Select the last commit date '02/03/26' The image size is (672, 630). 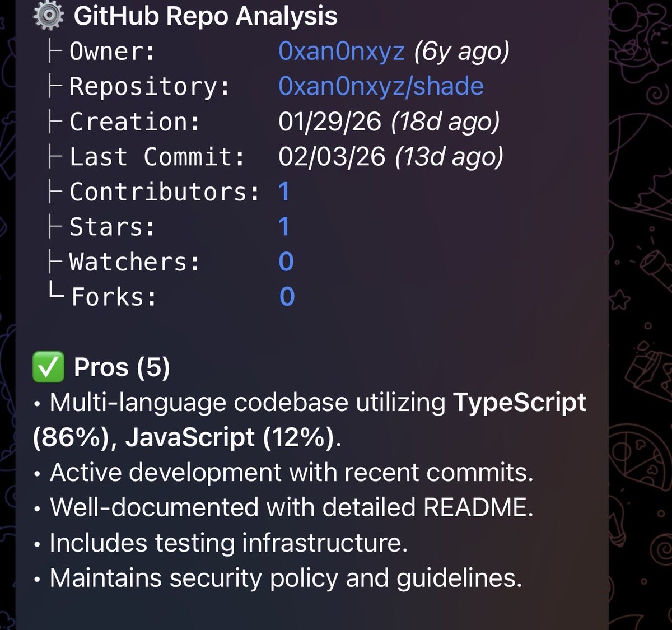click(332, 157)
